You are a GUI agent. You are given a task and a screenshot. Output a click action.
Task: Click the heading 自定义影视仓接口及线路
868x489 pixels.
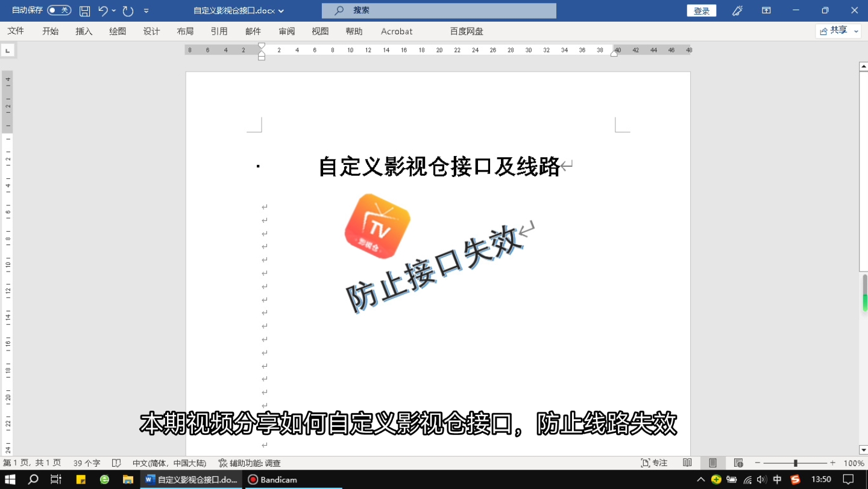point(439,167)
